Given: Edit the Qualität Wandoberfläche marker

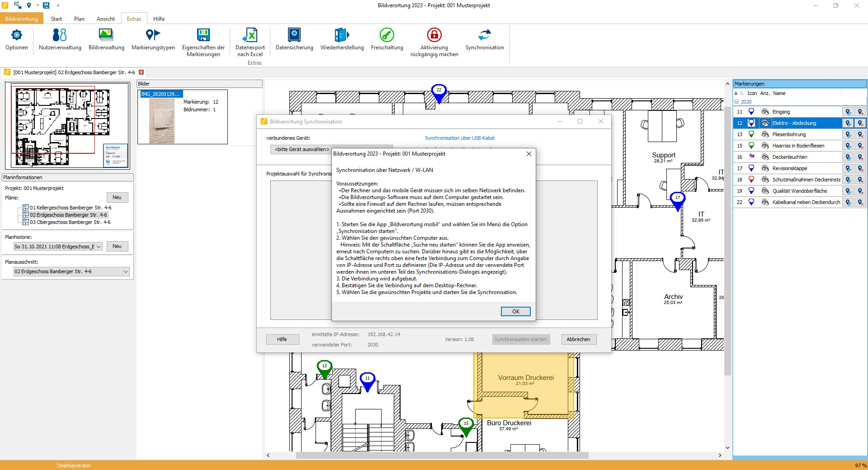Looking at the screenshot, I should coord(848,191).
